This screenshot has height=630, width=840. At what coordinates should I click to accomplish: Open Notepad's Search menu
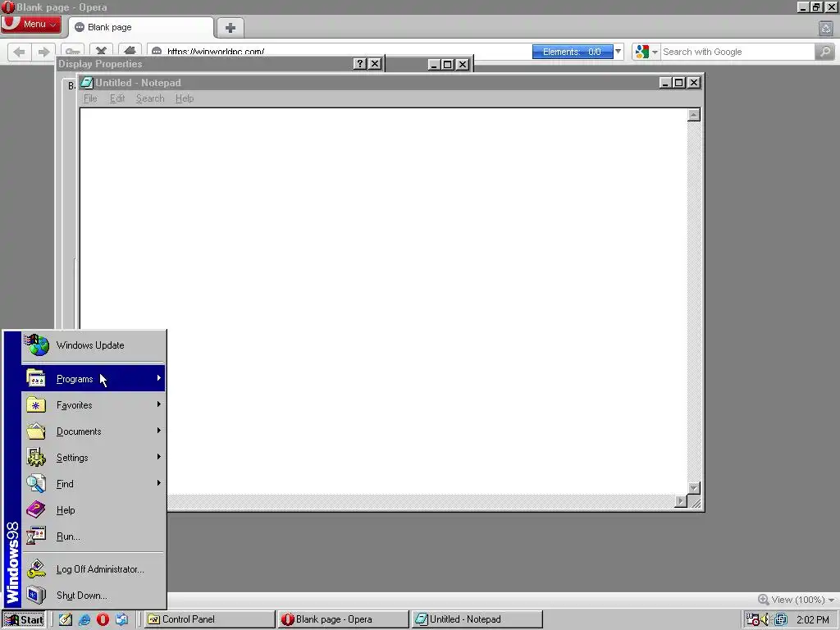click(x=150, y=98)
